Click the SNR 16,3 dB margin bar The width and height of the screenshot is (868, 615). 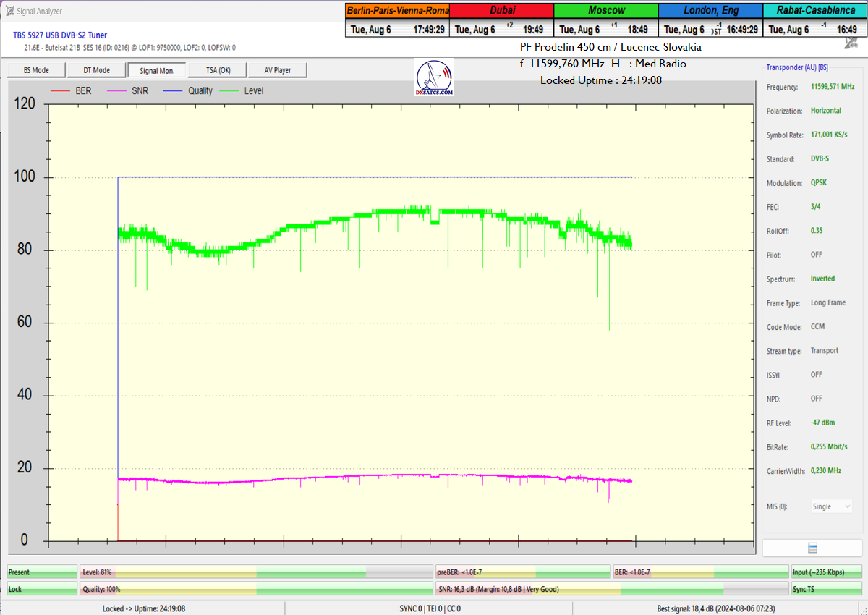(x=612, y=589)
